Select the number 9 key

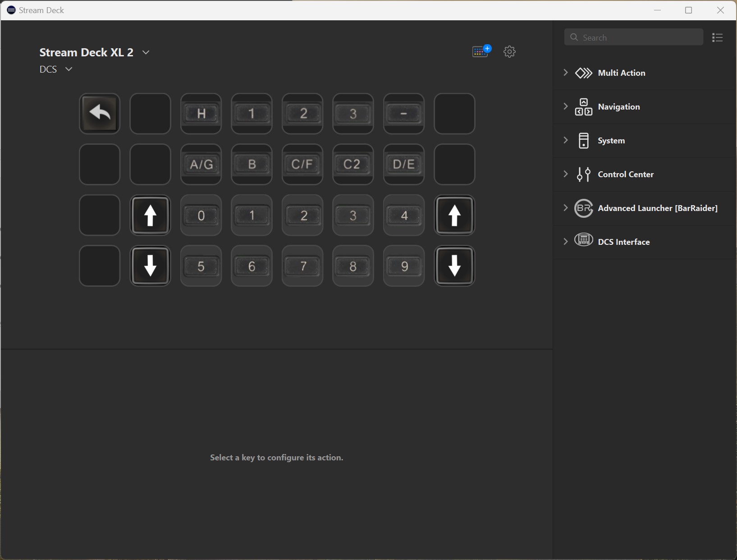click(x=404, y=266)
